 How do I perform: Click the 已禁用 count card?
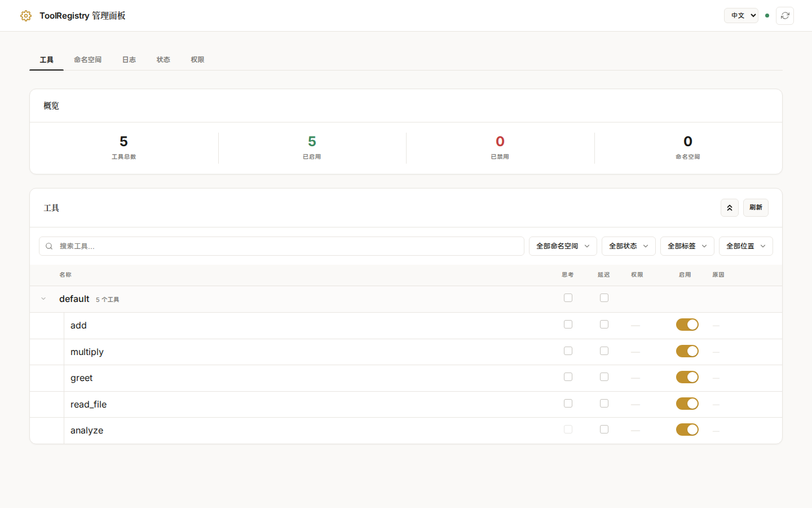tap(500, 148)
